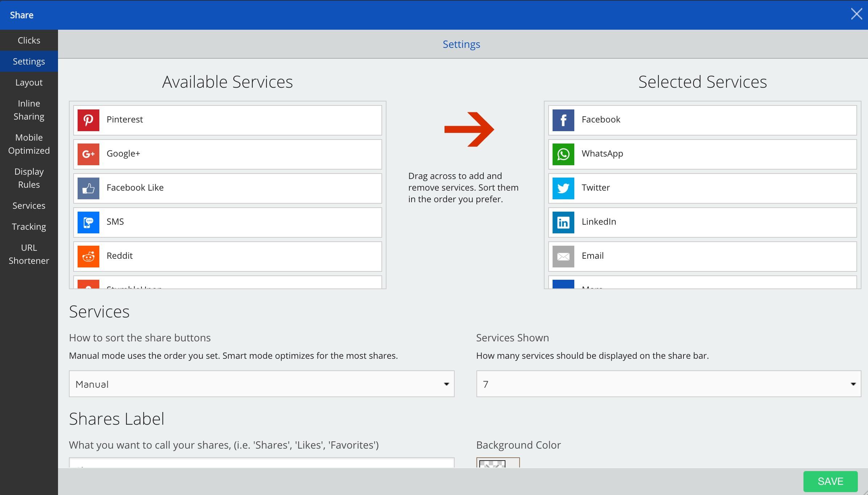
Task: Open Inline Sharing in the sidebar
Action: pos(29,110)
